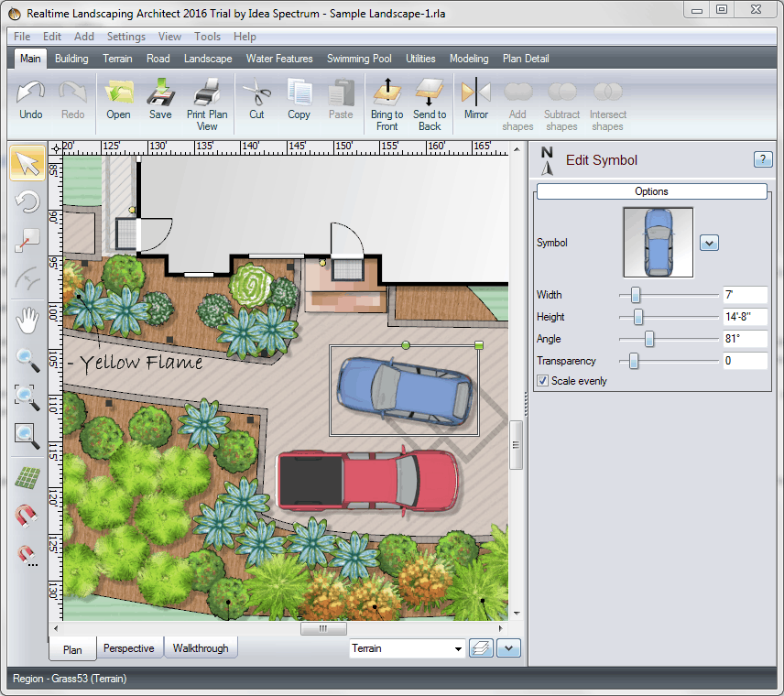Toggle the snap settings magnet with dots
Screen dimensions: 784x696
pyautogui.click(x=27, y=555)
